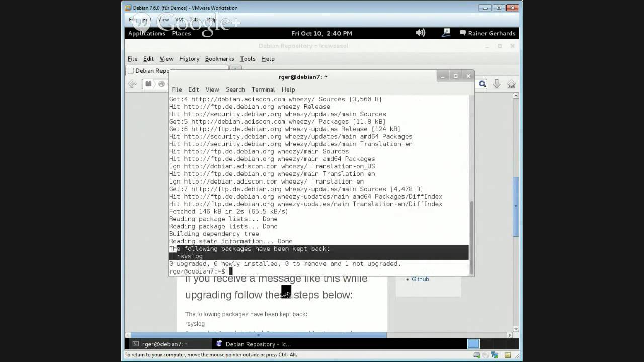Open the Places menu in top panel
This screenshot has width=644, height=362.
click(181, 33)
